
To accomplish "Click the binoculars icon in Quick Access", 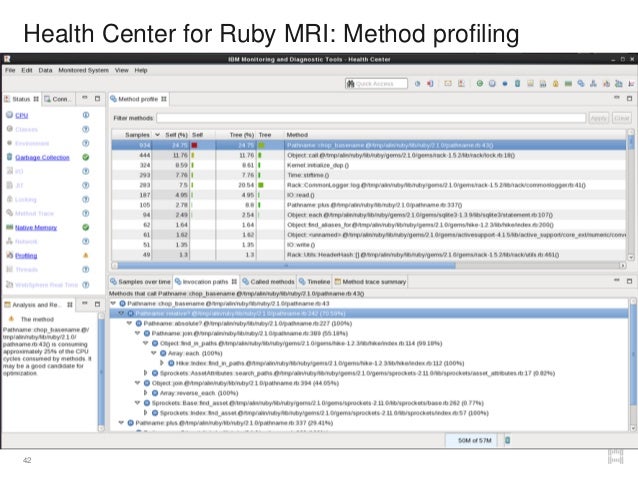I will (x=350, y=83).
